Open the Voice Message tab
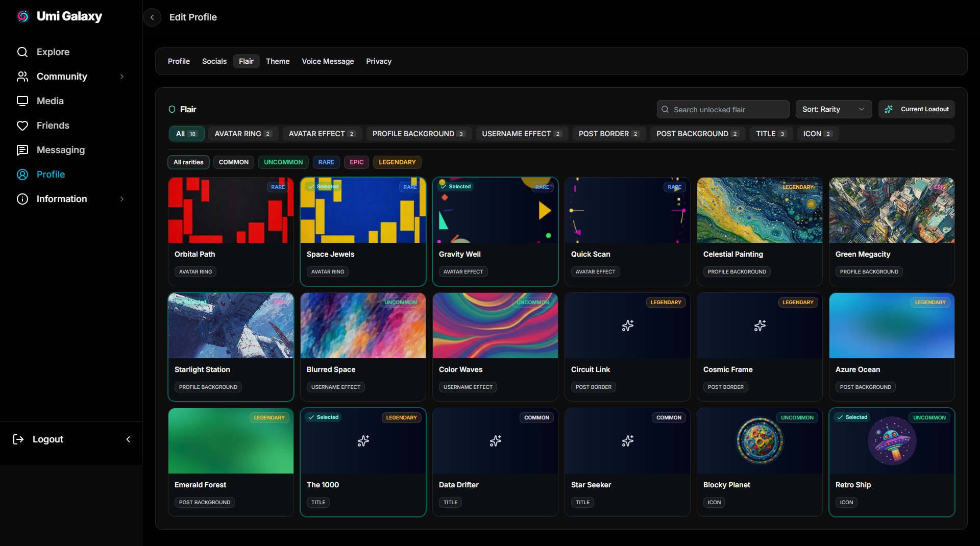The height and width of the screenshot is (546, 980). 328,61
